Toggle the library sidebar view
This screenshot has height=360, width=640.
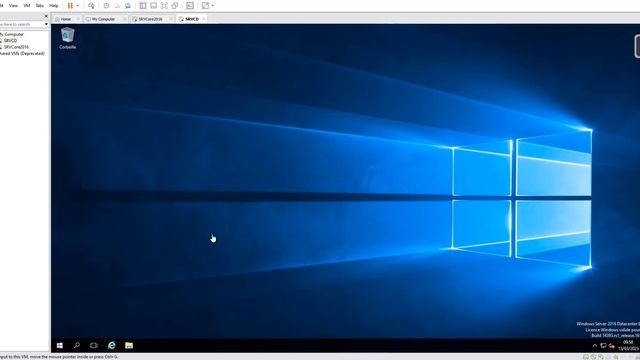pyautogui.click(x=142, y=6)
